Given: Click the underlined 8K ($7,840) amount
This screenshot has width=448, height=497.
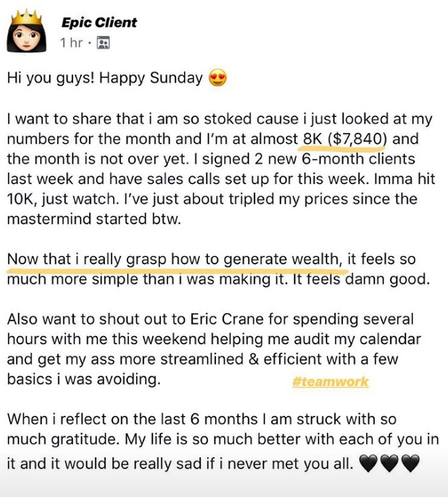Looking at the screenshot, I should tap(345, 140).
